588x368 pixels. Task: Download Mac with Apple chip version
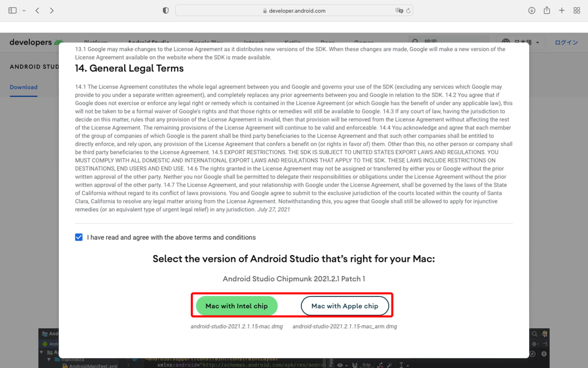pos(345,306)
